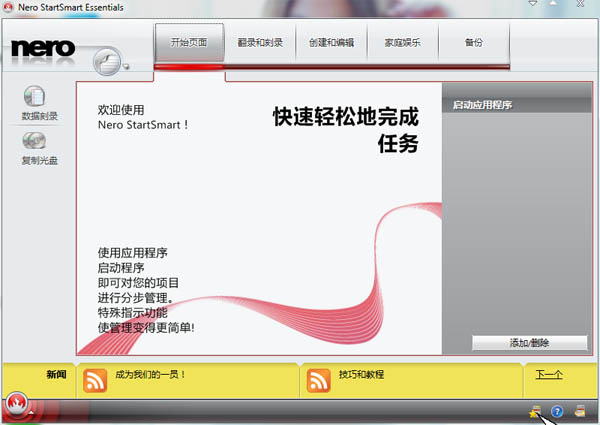Screen dimensions: 600x425
Task: Open the 翻录和刻录 tab
Action: point(260,43)
